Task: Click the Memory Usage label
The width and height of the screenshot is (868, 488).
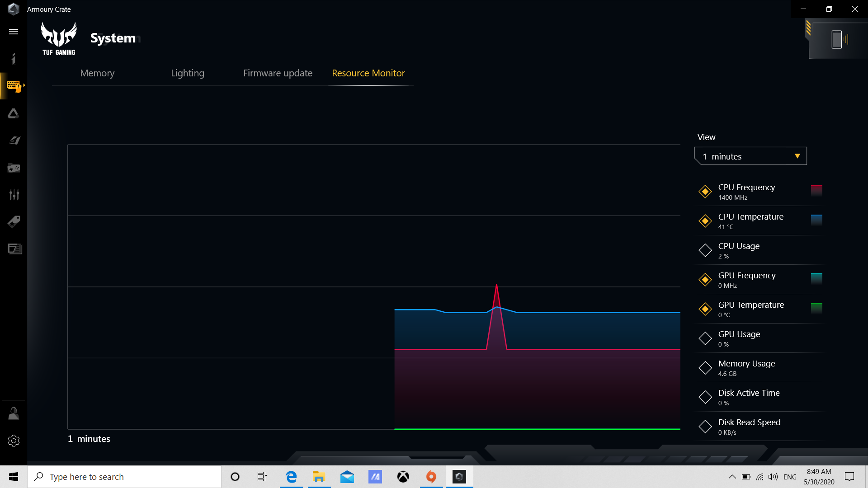Action: [746, 363]
